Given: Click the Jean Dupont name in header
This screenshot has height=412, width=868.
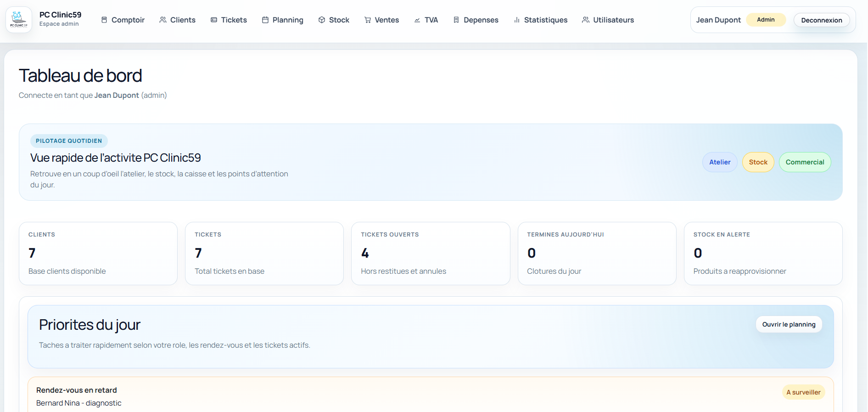Looking at the screenshot, I should [718, 20].
